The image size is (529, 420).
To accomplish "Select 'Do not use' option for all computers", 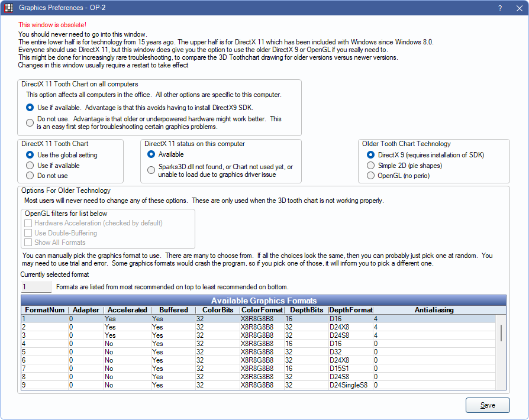I will click(x=30, y=122).
